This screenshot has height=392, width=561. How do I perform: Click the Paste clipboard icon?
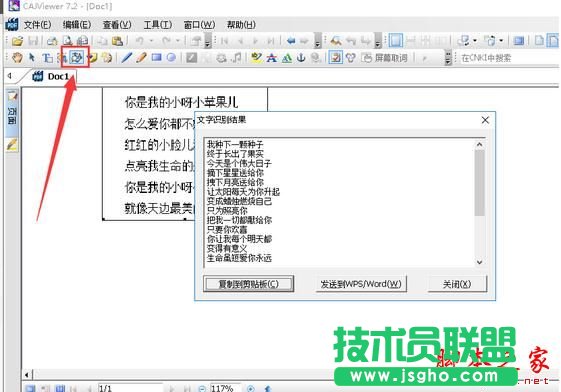coord(117,41)
